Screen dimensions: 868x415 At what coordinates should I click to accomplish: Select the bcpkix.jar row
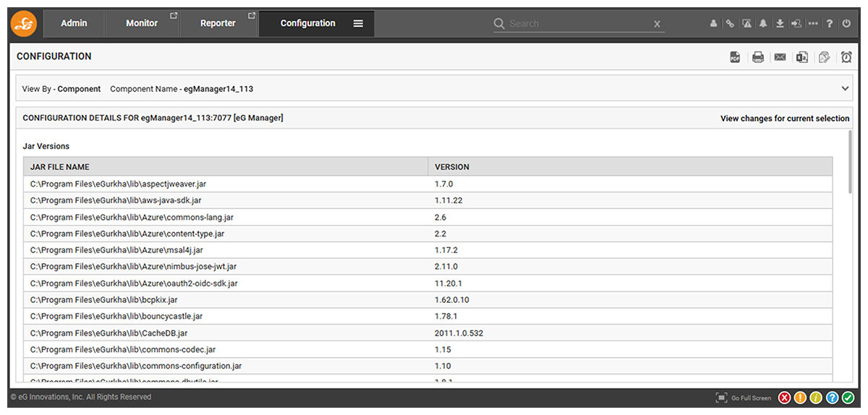(x=428, y=300)
